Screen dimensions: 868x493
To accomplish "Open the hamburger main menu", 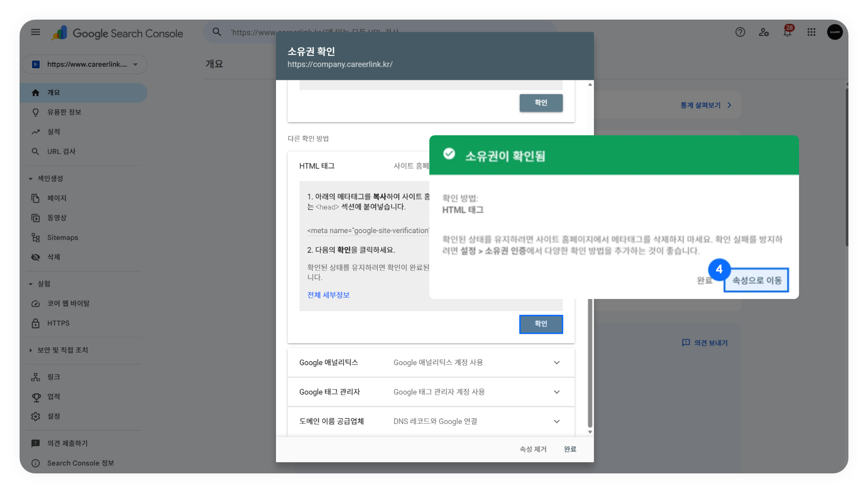I will pyautogui.click(x=35, y=32).
